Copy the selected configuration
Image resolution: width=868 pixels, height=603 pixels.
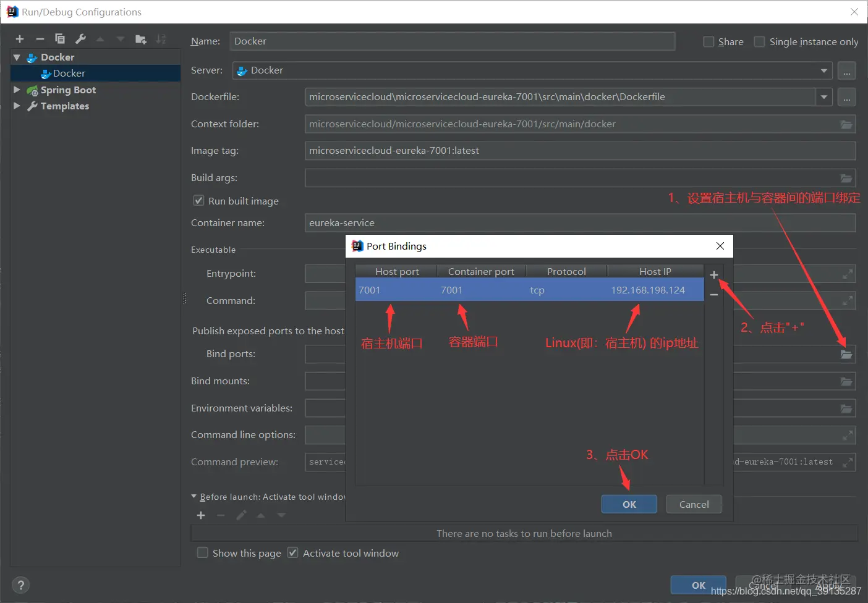coord(60,39)
